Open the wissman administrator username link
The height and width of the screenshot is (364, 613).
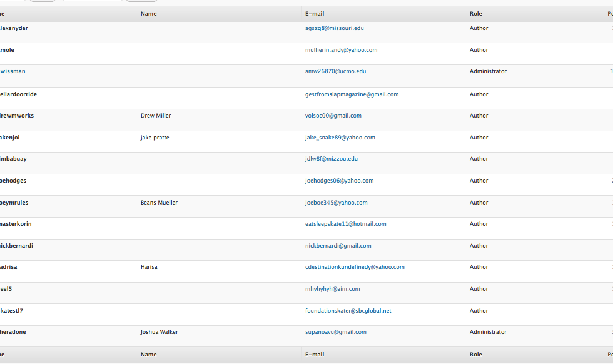pyautogui.click(x=13, y=71)
